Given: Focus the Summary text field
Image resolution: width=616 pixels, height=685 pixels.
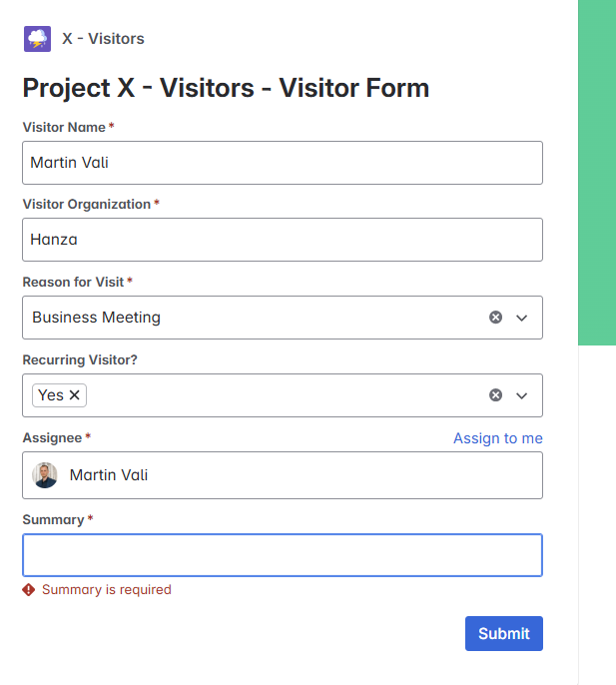Looking at the screenshot, I should (283, 555).
